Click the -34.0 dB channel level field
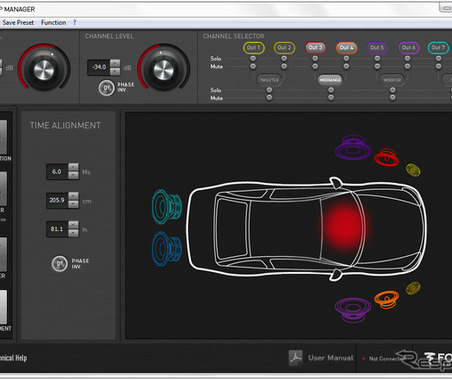The height and width of the screenshot is (380, 452). coord(99,67)
